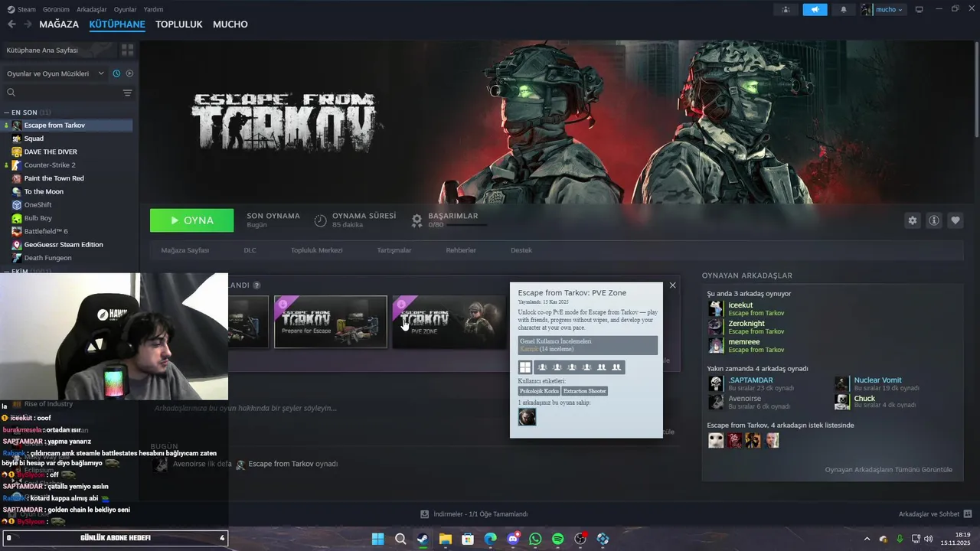Click the green OYNA play button
Viewport: 980px width, 551px height.
pyautogui.click(x=192, y=220)
